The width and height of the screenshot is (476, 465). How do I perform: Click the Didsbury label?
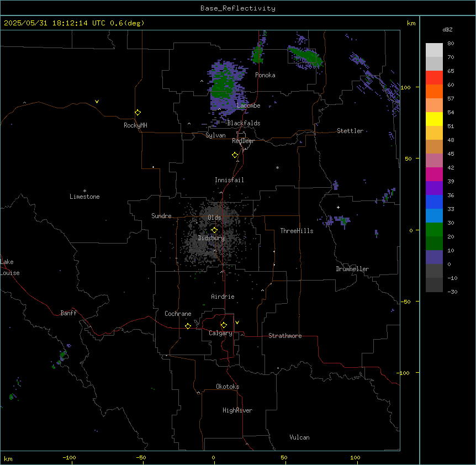pyautogui.click(x=211, y=238)
